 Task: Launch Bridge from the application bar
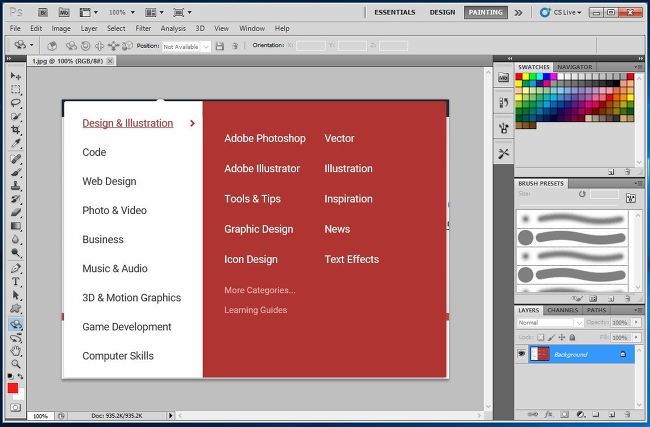(x=43, y=12)
